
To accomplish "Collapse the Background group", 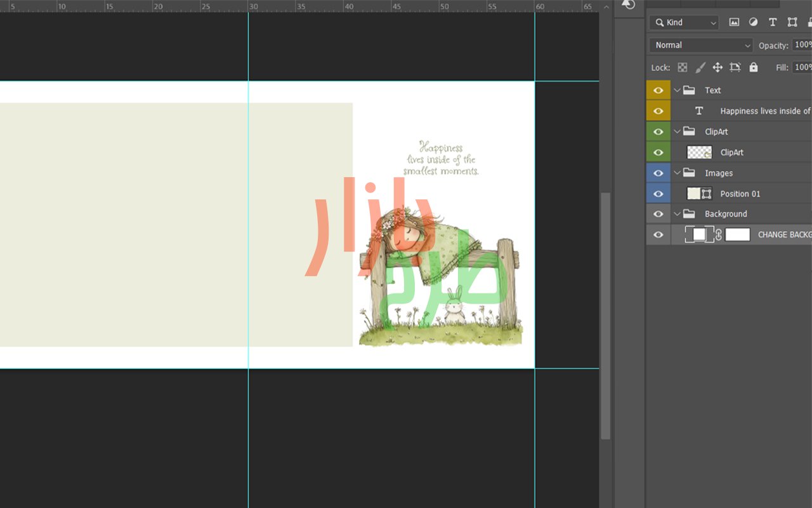I will [677, 214].
